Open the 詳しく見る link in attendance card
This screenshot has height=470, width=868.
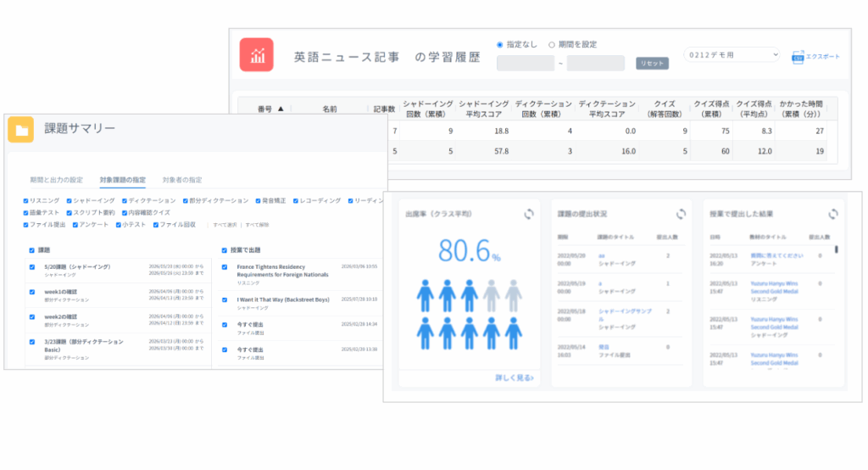[x=515, y=378]
